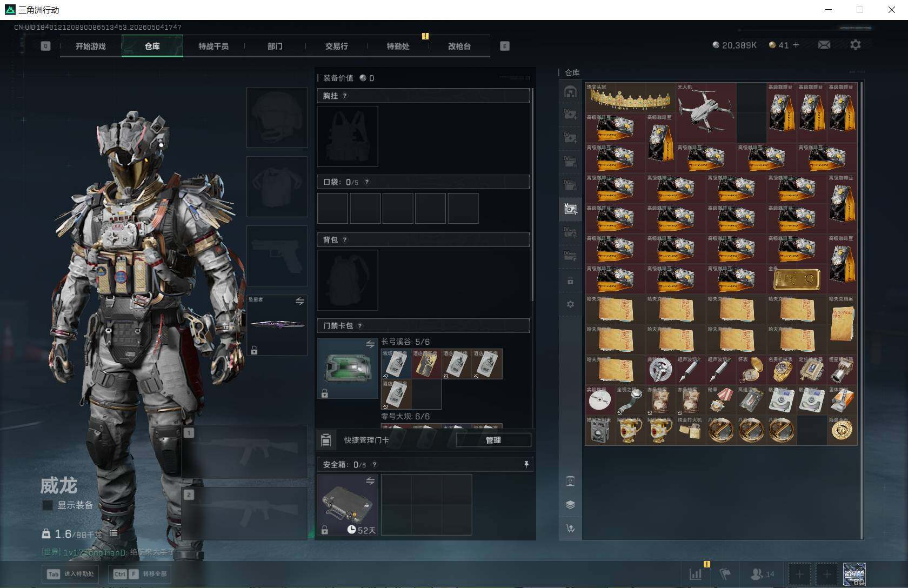The width and height of the screenshot is (908, 588).
Task: Open the bar chart stats icon
Action: pyautogui.click(x=696, y=574)
